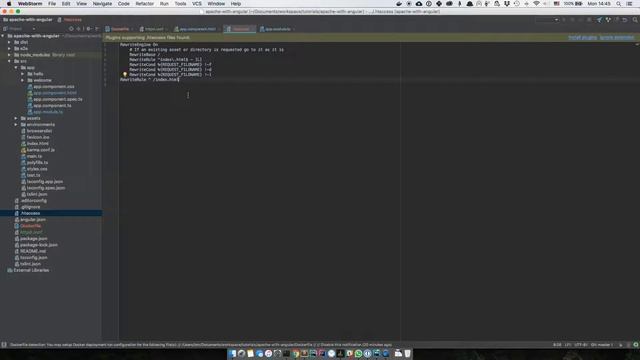
Task: Select styles.css in project tree
Action: (34, 169)
